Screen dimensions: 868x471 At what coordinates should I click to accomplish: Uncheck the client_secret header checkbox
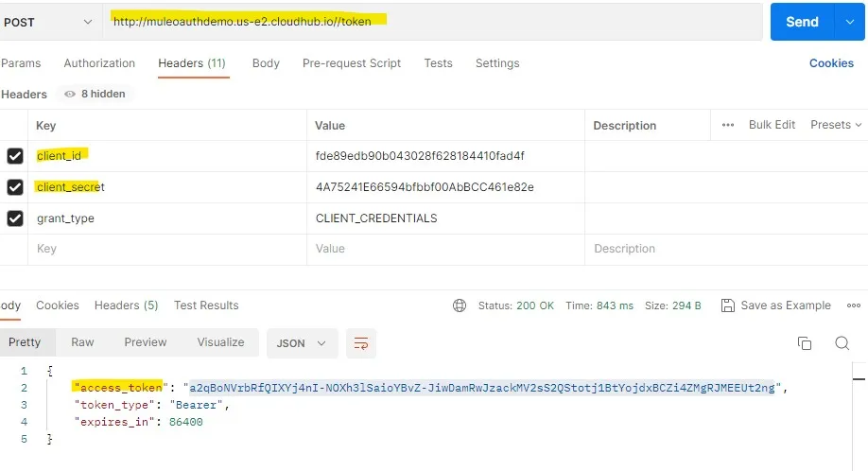click(x=15, y=187)
